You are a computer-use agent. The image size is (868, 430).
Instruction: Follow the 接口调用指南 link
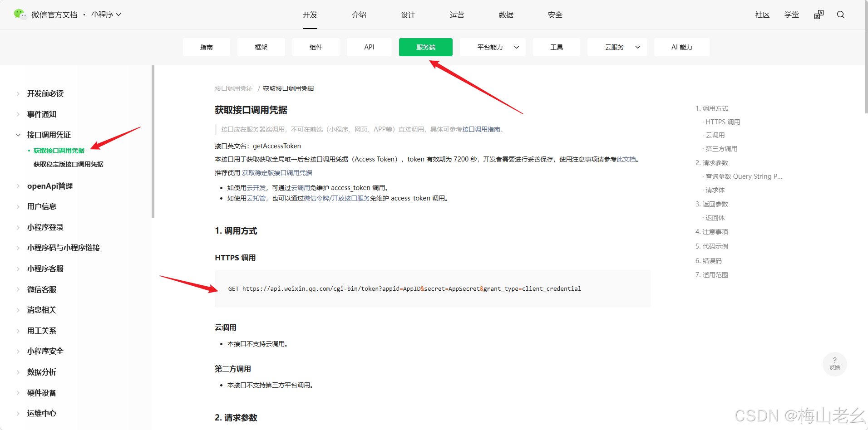point(481,129)
